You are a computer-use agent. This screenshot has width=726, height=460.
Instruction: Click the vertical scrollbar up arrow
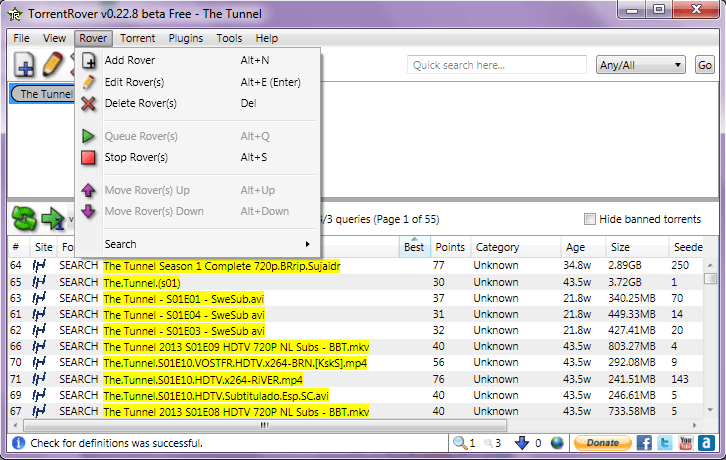pos(710,265)
